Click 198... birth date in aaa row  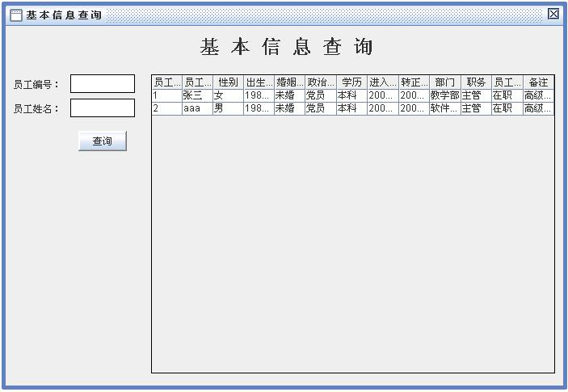259,108
